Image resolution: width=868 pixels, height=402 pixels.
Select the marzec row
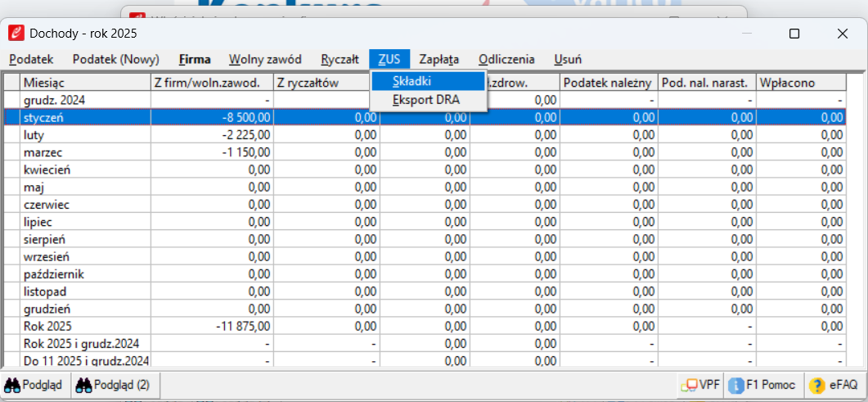pyautogui.click(x=425, y=152)
